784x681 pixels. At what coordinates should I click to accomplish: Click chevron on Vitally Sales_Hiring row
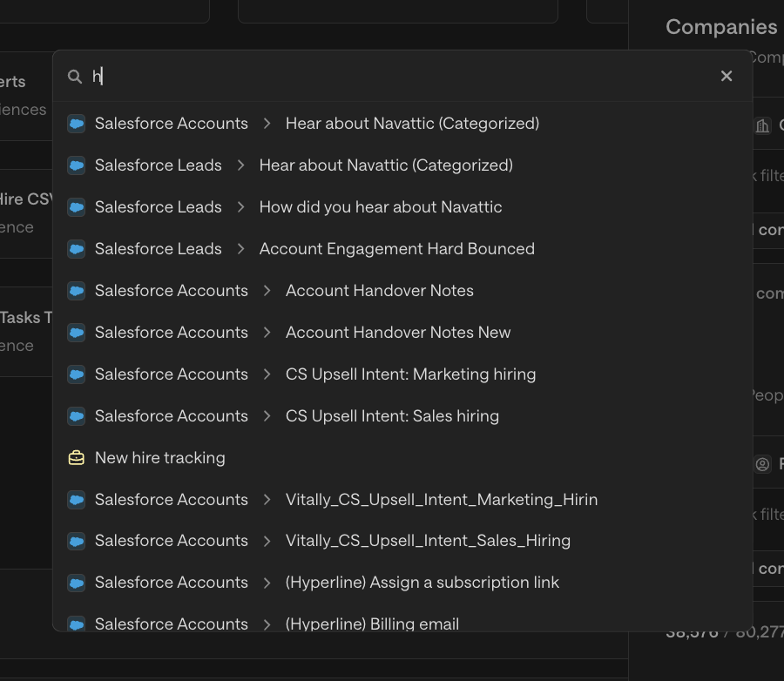(x=267, y=541)
